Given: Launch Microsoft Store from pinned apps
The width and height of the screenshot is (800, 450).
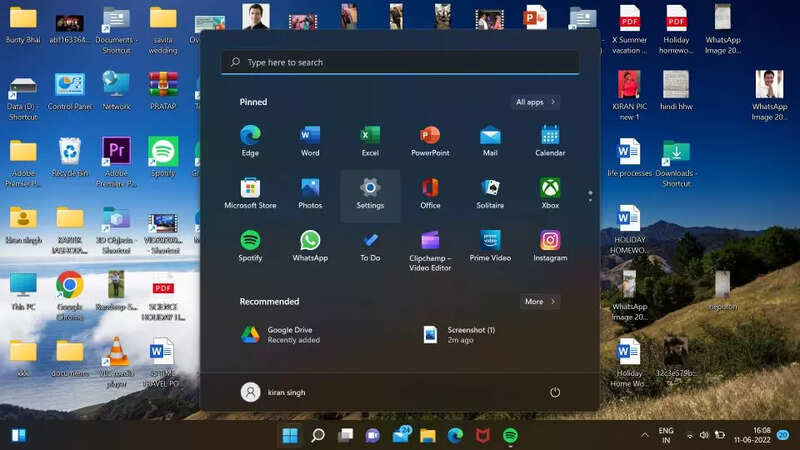Looking at the screenshot, I should tap(250, 194).
